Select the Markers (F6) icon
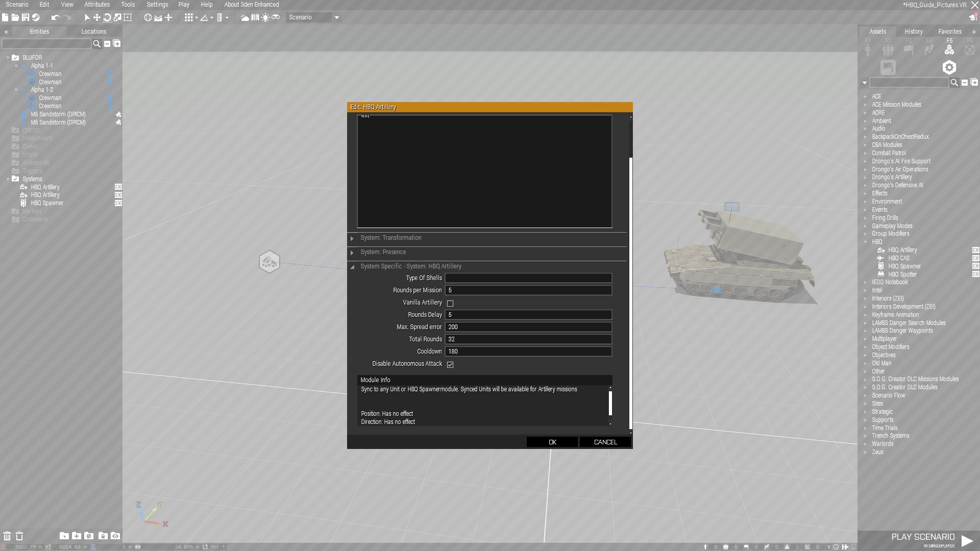980x551 pixels. point(970,49)
